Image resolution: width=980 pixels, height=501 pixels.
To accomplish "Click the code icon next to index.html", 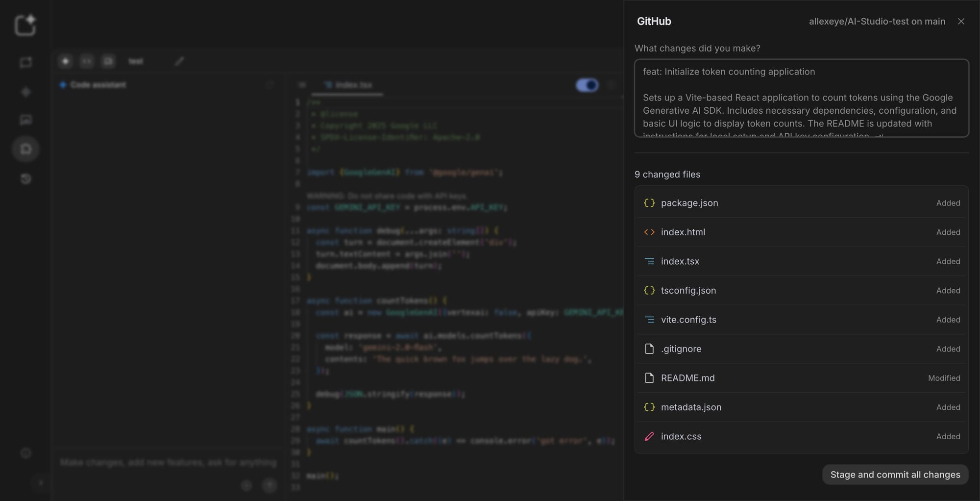I will pyautogui.click(x=649, y=232).
